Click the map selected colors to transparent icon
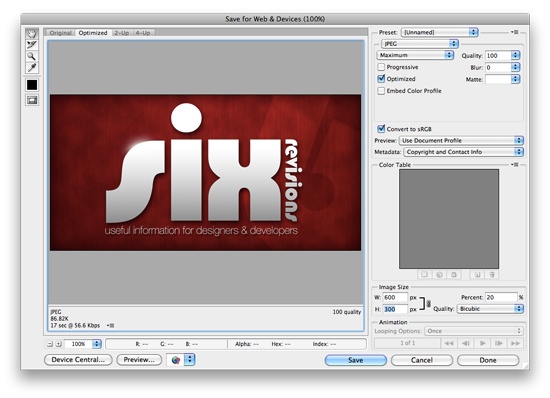Viewport: 550px width, 398px height. pyautogui.click(x=424, y=275)
